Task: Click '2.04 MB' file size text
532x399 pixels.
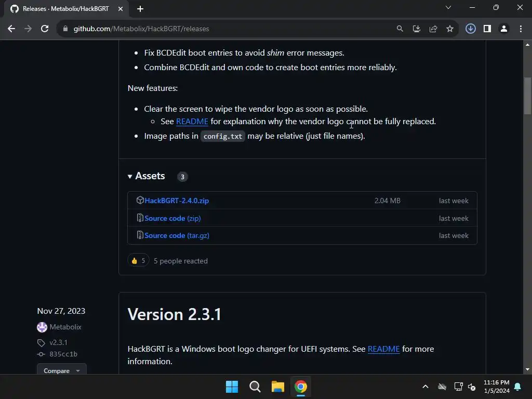Action: pyautogui.click(x=388, y=201)
